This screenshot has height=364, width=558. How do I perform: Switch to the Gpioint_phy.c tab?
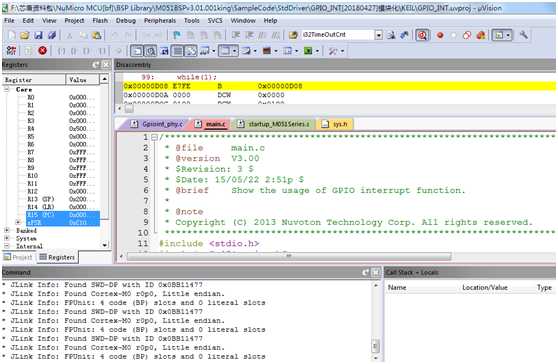[x=157, y=124]
